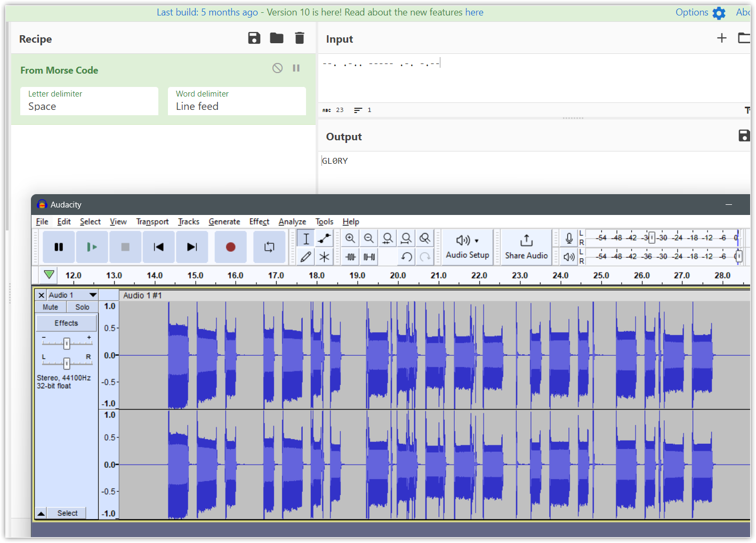Click the Trim audio outside selection icon

tap(350, 257)
